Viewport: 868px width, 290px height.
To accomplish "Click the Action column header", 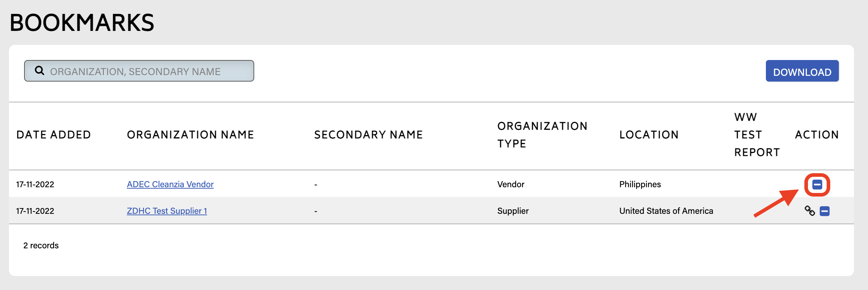I will (x=817, y=135).
